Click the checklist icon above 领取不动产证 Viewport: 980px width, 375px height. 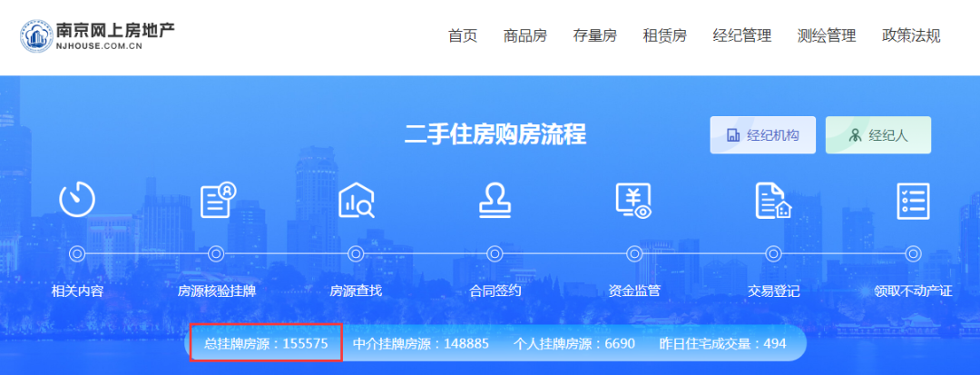coord(913,201)
